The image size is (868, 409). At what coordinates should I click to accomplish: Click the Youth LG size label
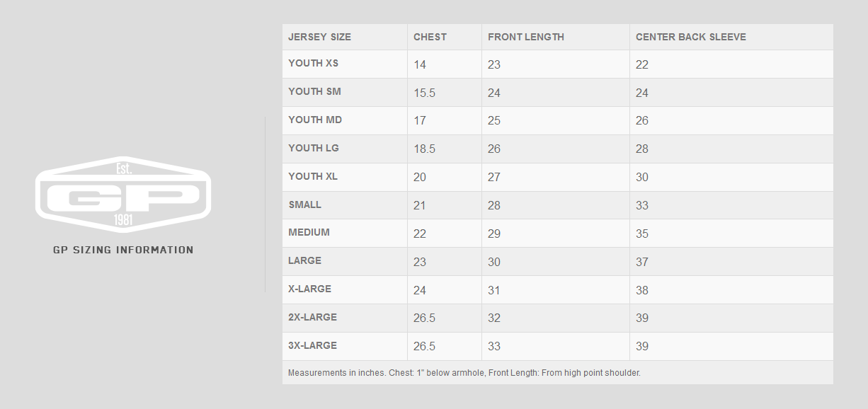(x=314, y=148)
